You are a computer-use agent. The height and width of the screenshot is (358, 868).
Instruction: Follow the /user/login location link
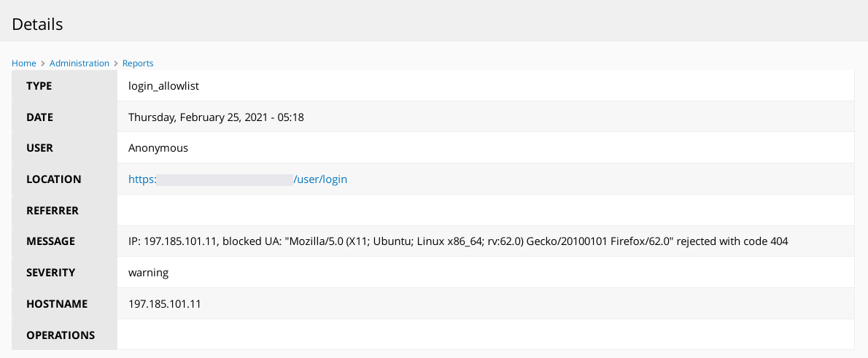point(238,179)
